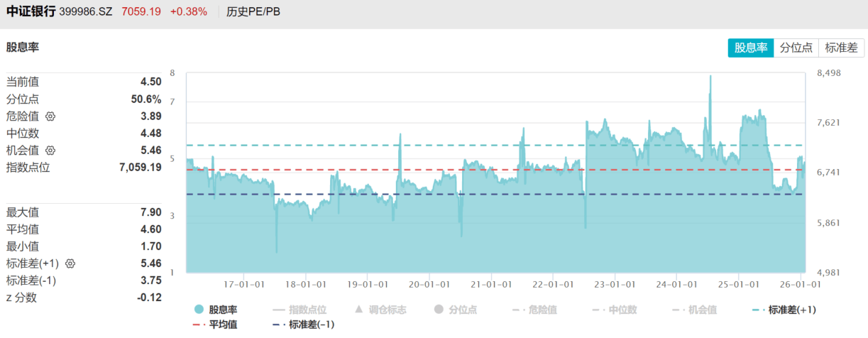Click the 中证银行 index title
The height and width of the screenshot is (338, 868).
31,11
